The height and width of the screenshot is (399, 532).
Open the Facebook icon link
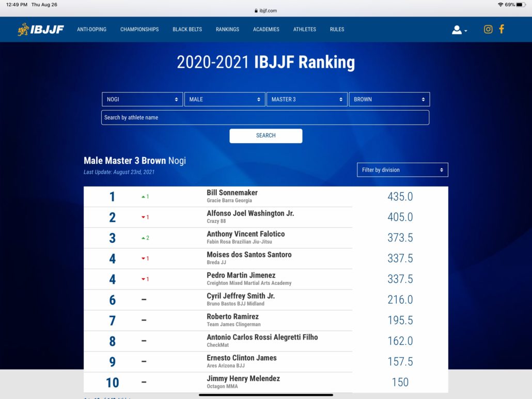click(x=502, y=29)
